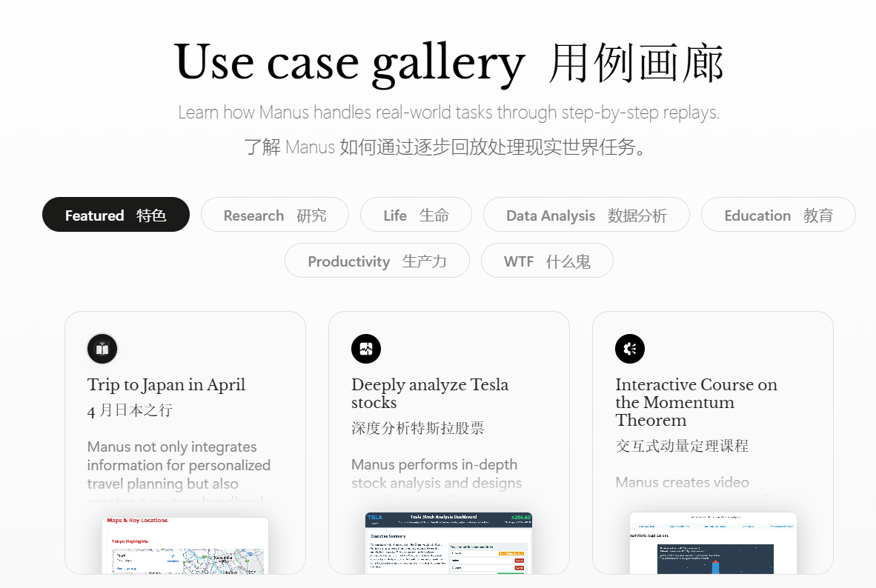Select the Education 教育 tab
Viewport: 876px width, 588px height.
778,215
